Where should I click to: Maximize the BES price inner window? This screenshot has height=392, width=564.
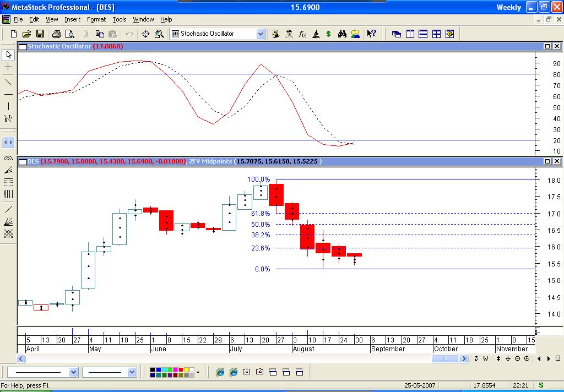[x=547, y=161]
